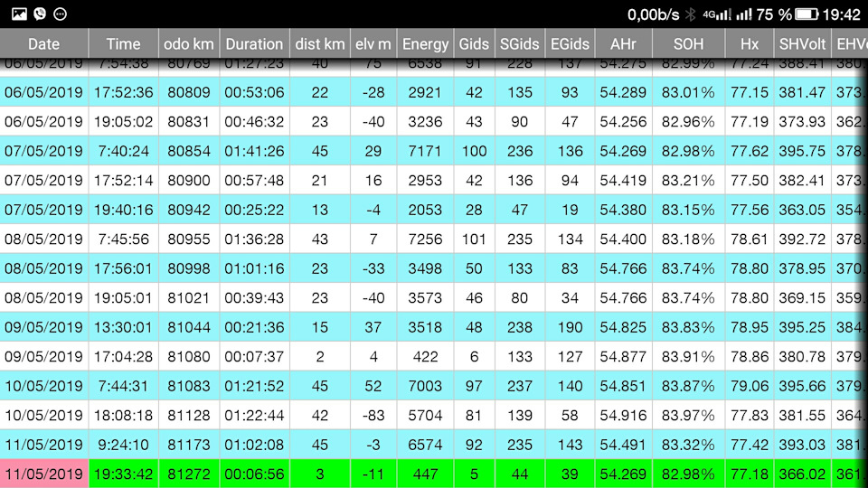The width and height of the screenshot is (868, 488).
Task: Select energy value 7171
Action: pos(425,152)
